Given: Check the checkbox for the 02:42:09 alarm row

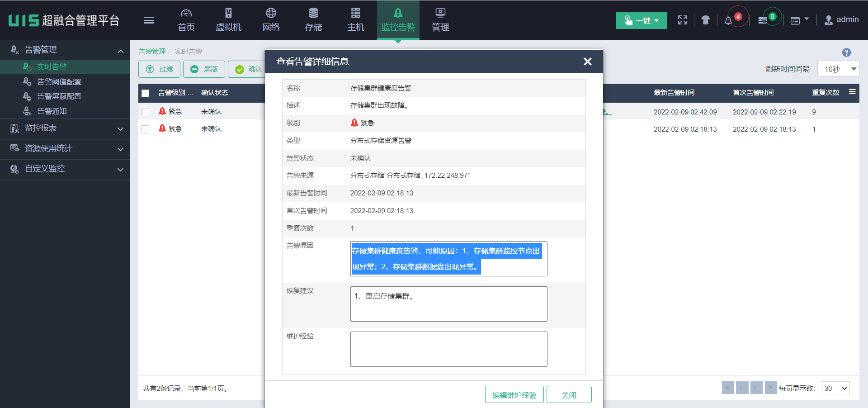Looking at the screenshot, I should 145,112.
